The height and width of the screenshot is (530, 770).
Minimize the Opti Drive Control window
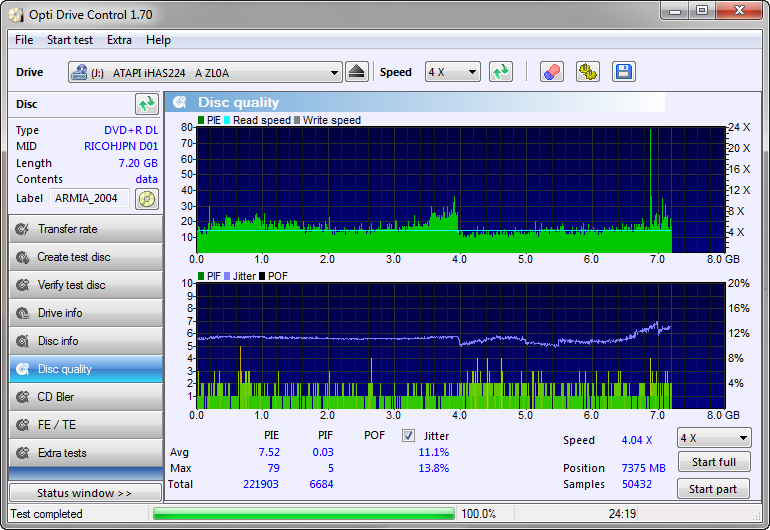click(x=676, y=10)
